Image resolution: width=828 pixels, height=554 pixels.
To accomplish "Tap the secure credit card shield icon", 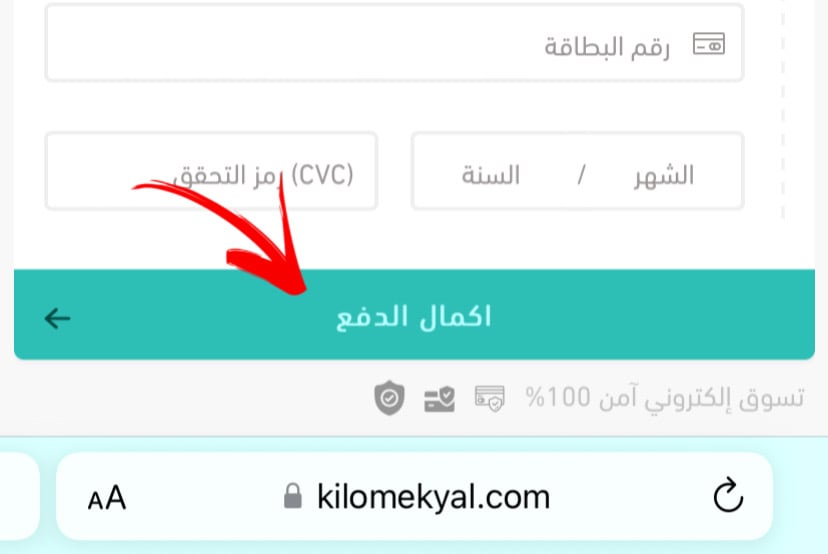I will tap(490, 398).
